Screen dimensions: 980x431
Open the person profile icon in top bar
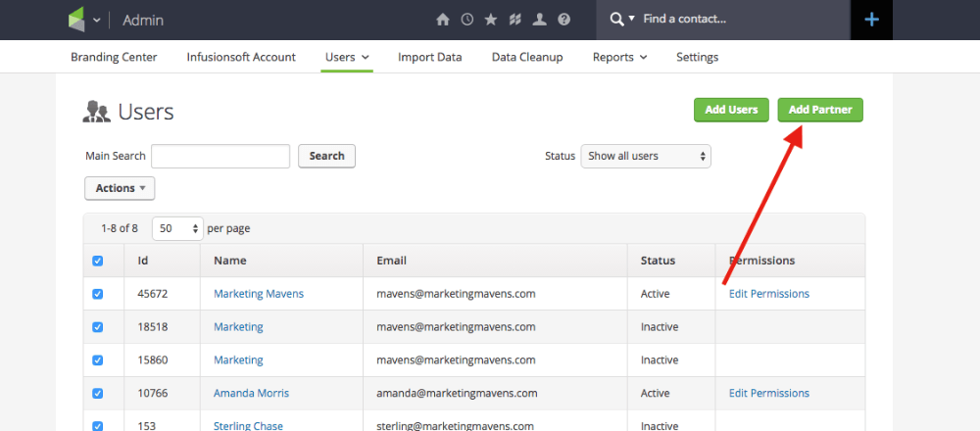[x=539, y=20]
